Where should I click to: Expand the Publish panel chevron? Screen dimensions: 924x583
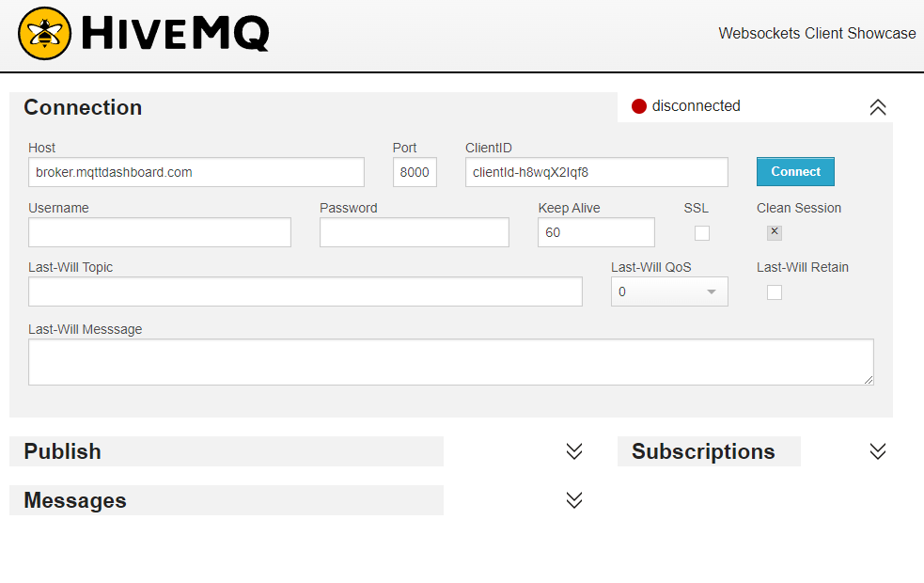(x=574, y=451)
